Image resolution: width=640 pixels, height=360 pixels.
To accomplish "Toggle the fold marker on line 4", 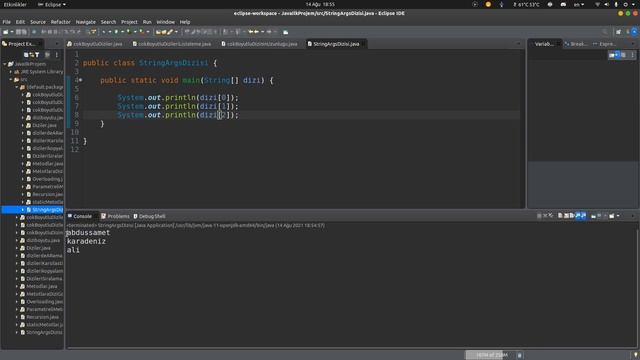I will (81, 80).
